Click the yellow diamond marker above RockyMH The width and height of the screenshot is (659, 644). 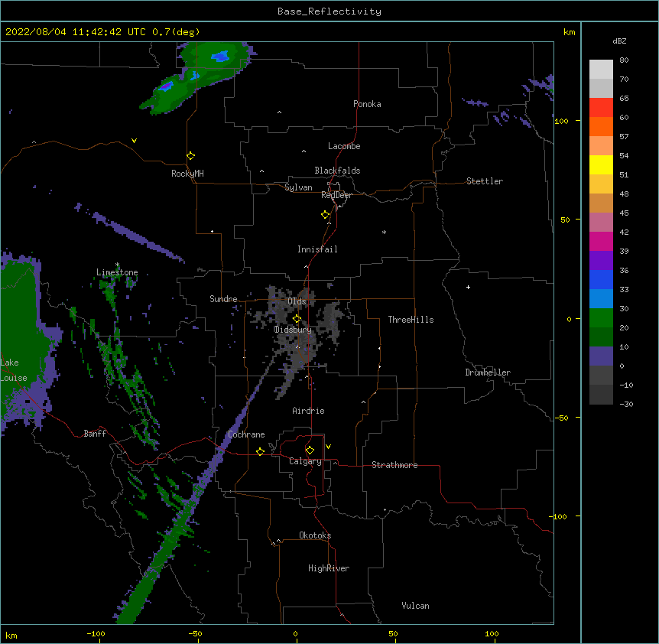pyautogui.click(x=191, y=155)
